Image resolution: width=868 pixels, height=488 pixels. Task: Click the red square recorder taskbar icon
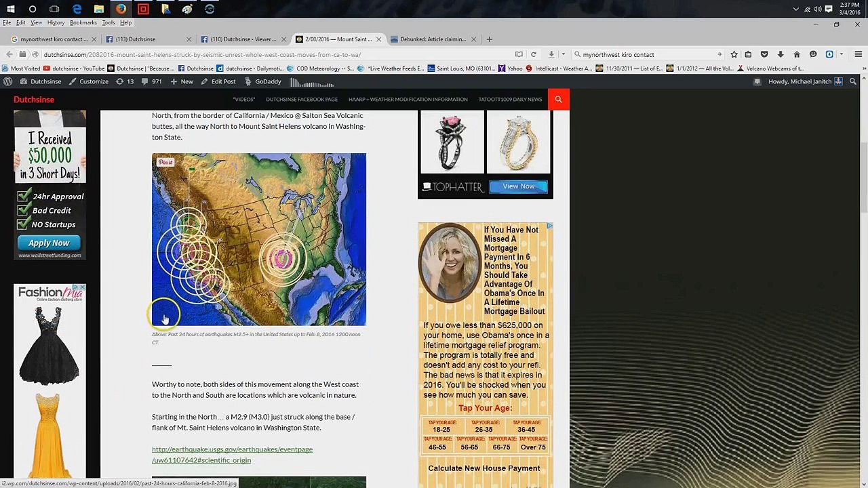143,9
